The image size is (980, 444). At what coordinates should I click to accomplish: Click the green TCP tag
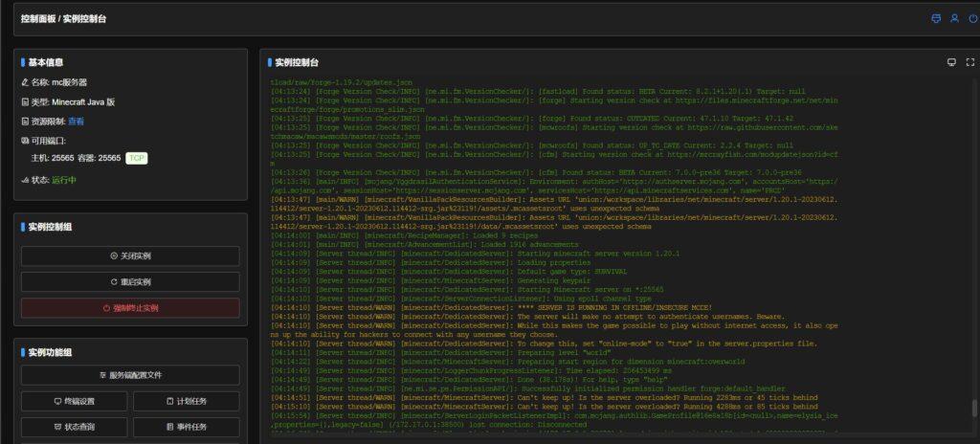pos(137,158)
